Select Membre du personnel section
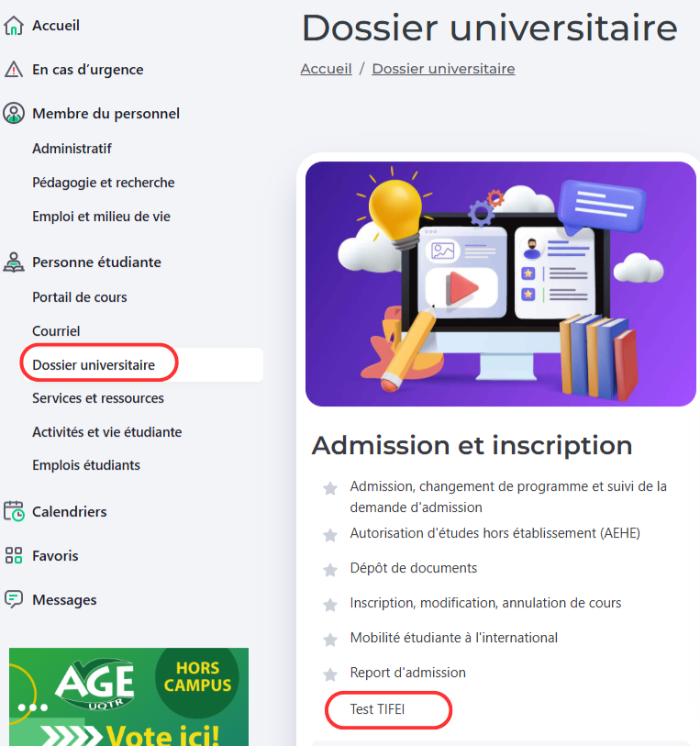The image size is (700, 746). (x=106, y=114)
